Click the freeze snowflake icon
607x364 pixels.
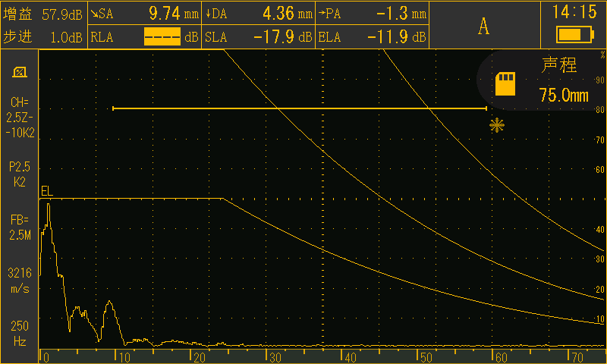pyautogui.click(x=497, y=125)
